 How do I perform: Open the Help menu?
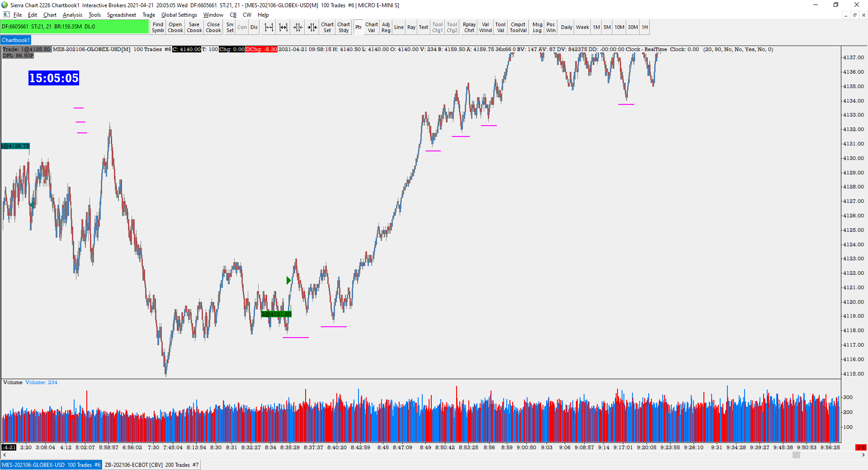263,15
